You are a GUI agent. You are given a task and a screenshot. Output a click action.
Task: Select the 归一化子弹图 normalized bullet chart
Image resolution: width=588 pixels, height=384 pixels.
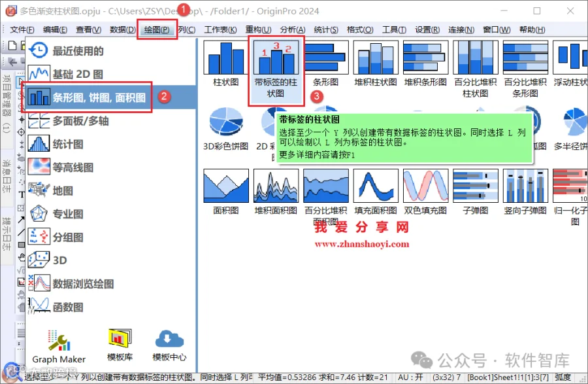pos(570,197)
